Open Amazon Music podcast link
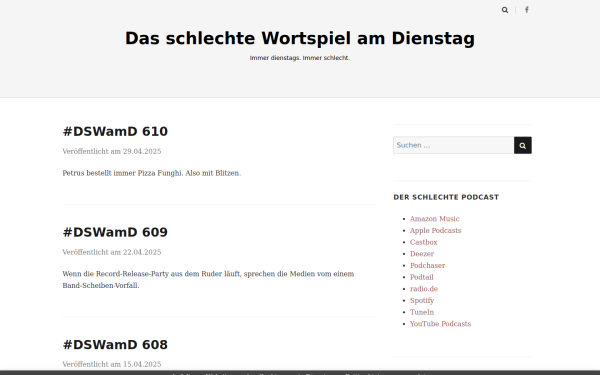 435,219
